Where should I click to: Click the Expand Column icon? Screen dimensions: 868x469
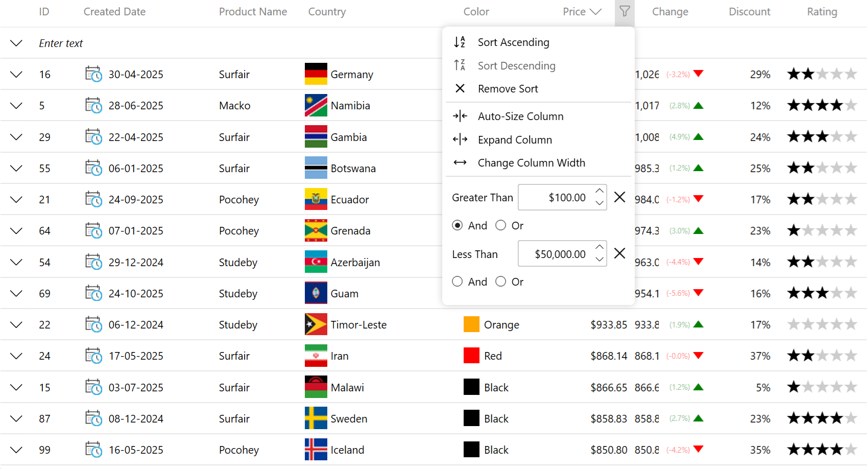pos(460,139)
